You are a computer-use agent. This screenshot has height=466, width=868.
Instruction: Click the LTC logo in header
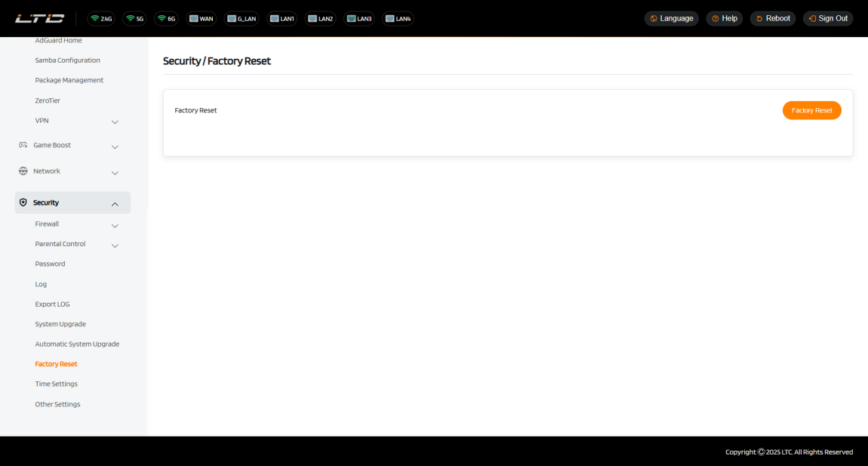(x=40, y=18)
